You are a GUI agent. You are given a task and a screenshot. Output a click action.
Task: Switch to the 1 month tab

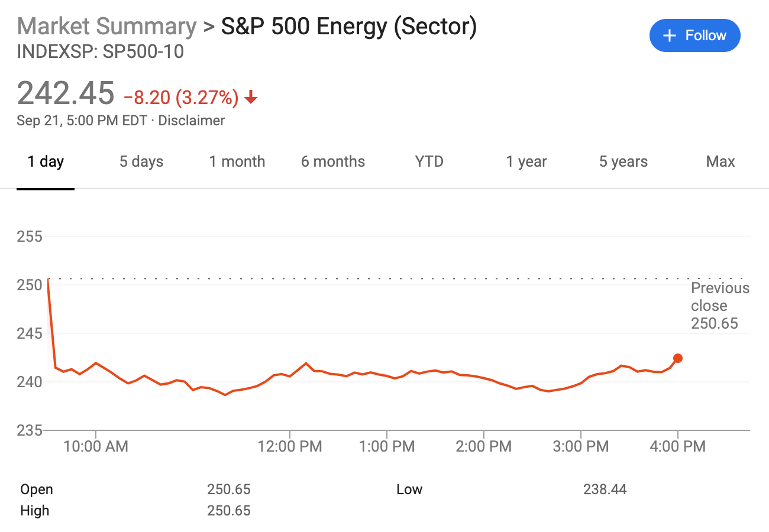[237, 162]
